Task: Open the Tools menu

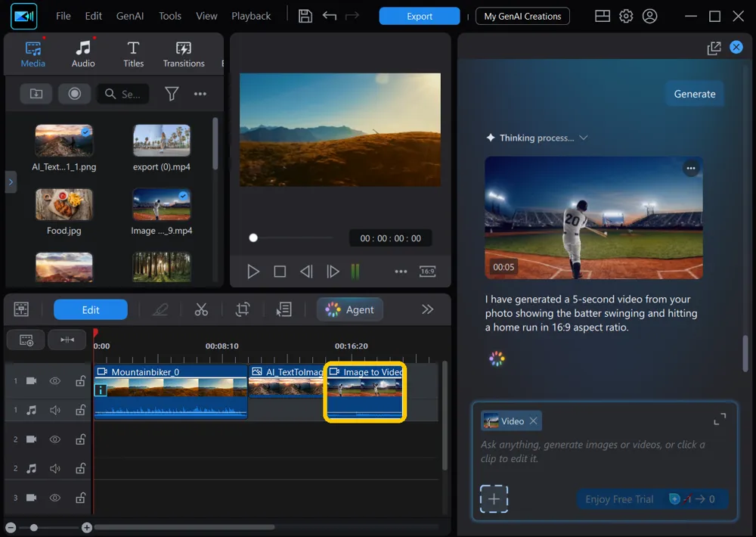Action: [169, 16]
